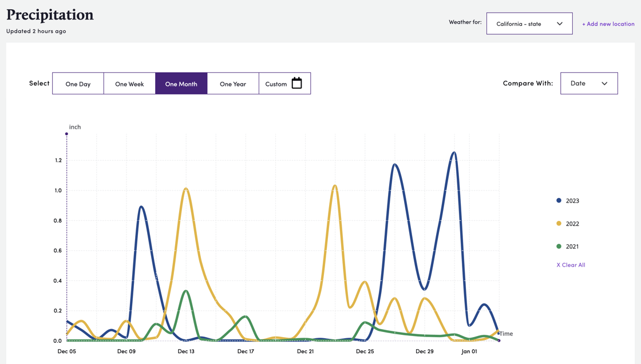
Task: Expand the Compare With Date dropdown
Action: 589,84
